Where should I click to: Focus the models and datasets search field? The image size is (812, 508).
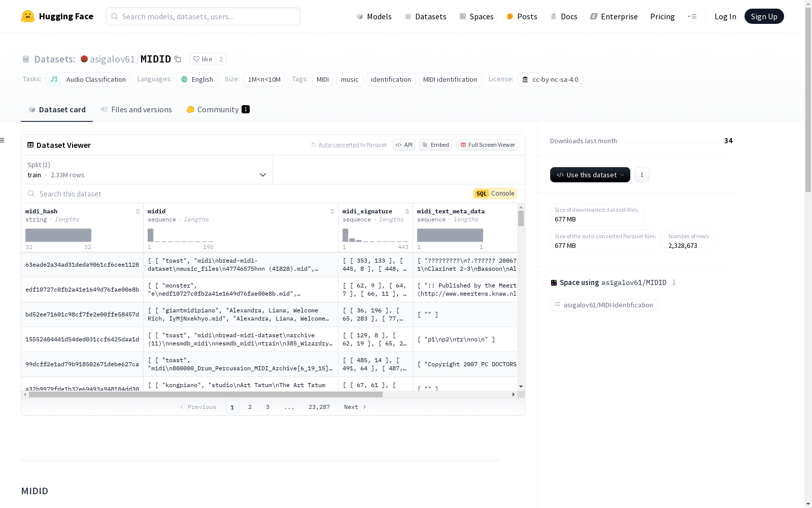pos(203,16)
